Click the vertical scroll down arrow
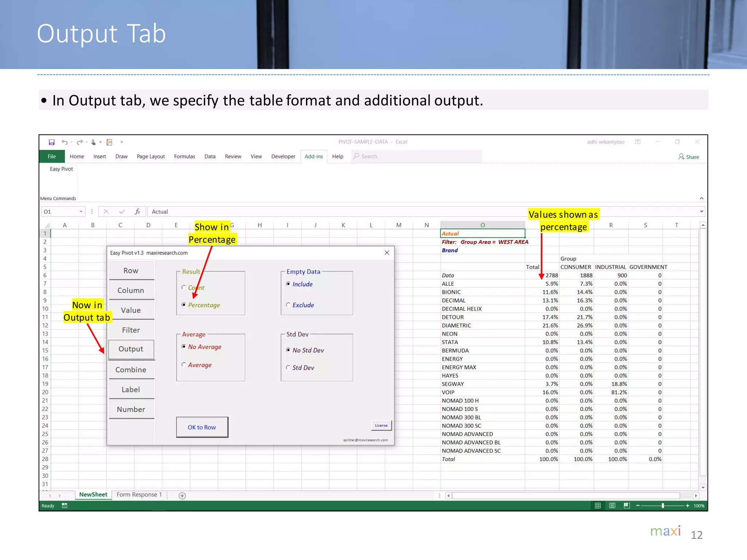Viewport: 747px width, 560px height. click(703, 487)
